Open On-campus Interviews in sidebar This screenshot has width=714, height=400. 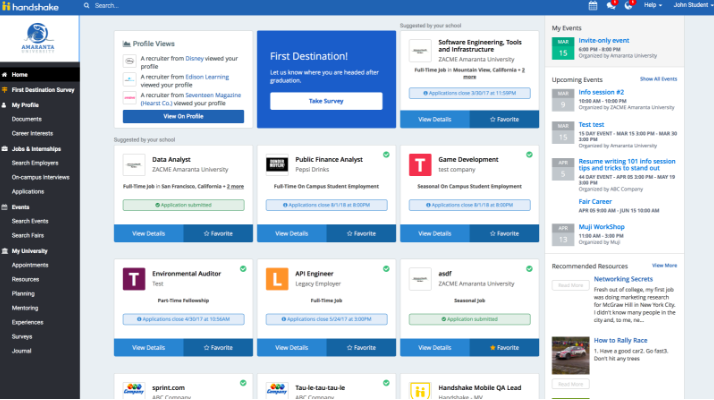point(40,177)
